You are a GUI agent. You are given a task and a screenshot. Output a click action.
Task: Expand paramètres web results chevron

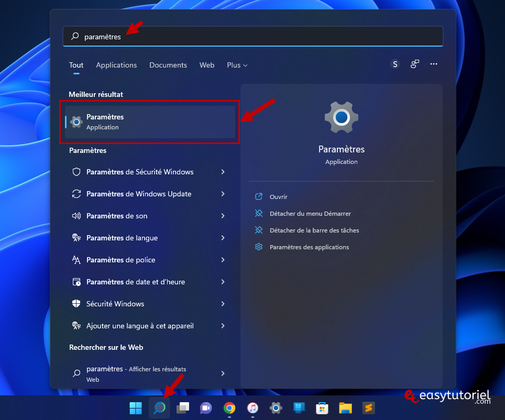(x=223, y=373)
